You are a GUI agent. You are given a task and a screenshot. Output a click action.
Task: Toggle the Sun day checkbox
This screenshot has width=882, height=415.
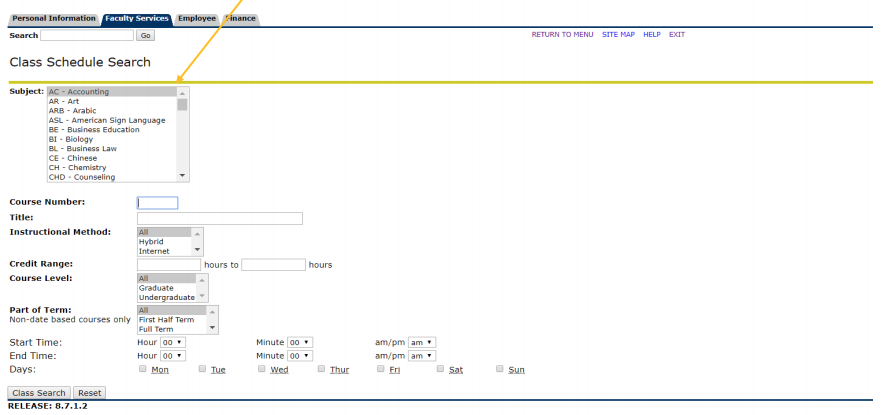pos(500,369)
